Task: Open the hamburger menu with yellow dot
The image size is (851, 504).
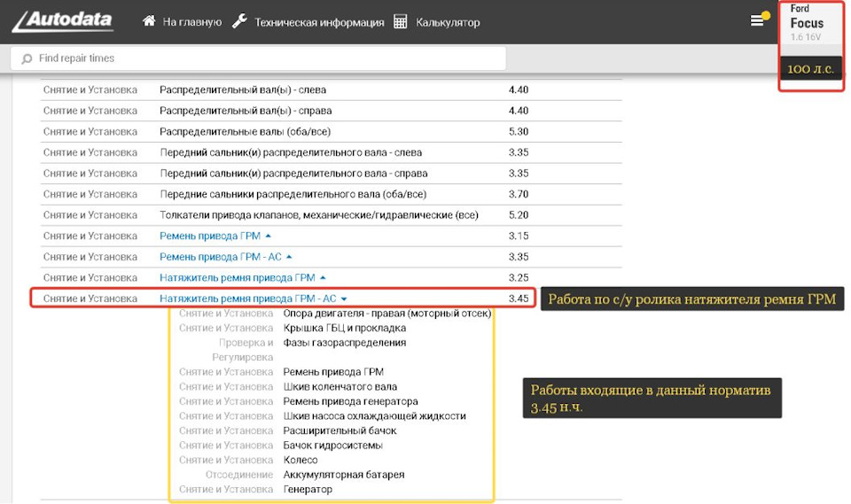Action: (x=758, y=20)
